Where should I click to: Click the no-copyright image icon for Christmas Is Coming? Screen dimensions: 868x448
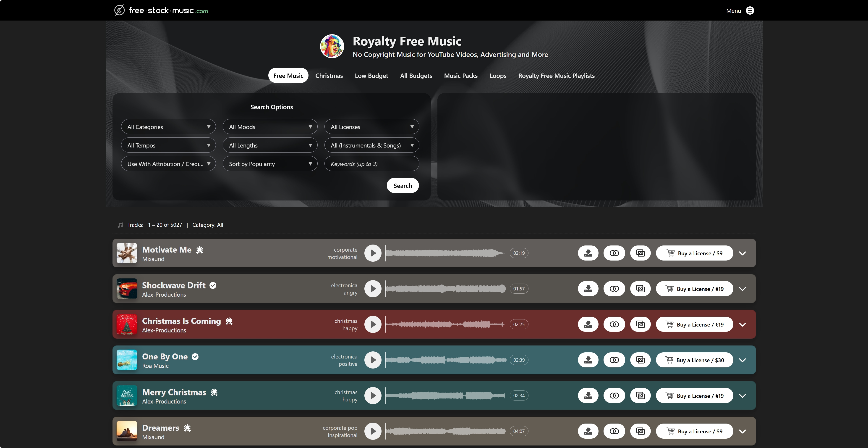point(640,324)
